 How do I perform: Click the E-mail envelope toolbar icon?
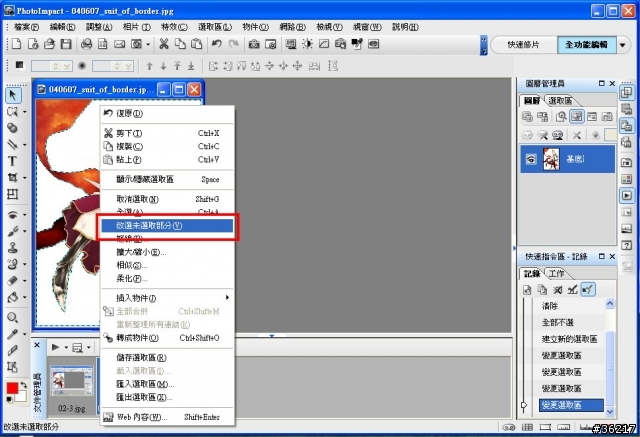[119, 44]
